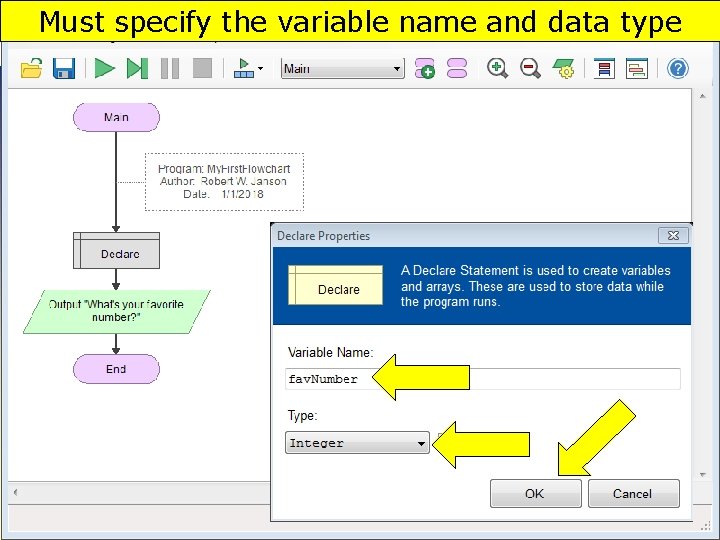Open a file with the folder icon
This screenshot has height=540, width=720.
(32, 68)
